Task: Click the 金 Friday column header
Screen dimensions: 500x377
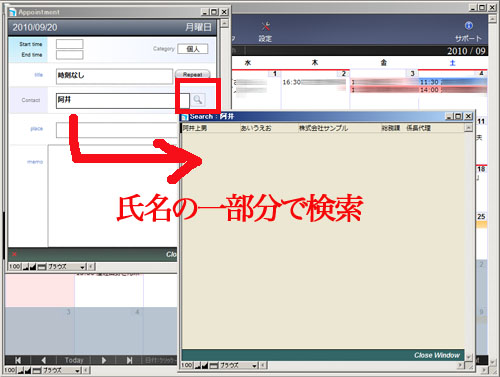Action: tap(384, 63)
